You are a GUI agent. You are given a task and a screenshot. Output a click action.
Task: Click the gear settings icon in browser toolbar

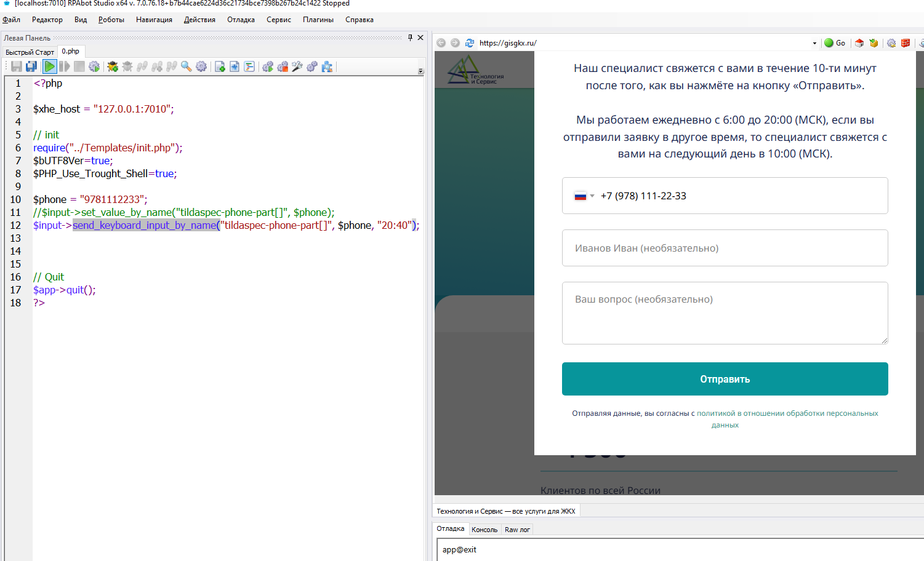tap(891, 43)
